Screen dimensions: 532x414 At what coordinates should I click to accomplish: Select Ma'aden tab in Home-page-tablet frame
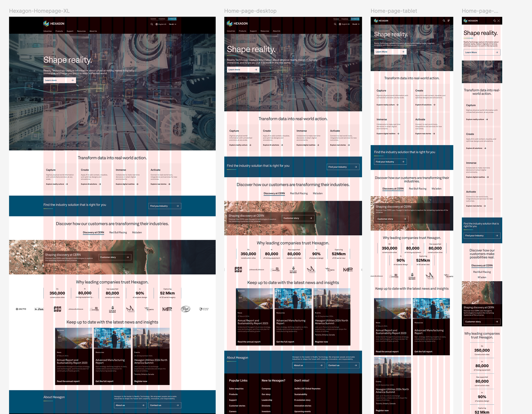[436, 189]
